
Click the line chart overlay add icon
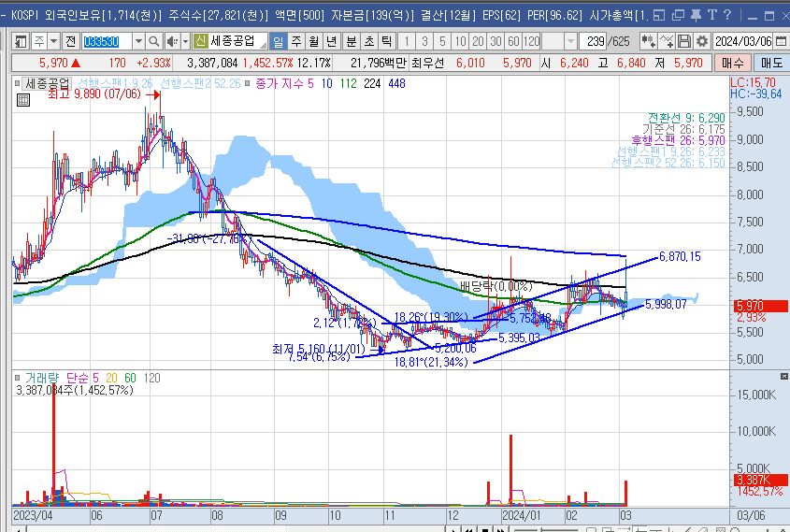[667, 41]
